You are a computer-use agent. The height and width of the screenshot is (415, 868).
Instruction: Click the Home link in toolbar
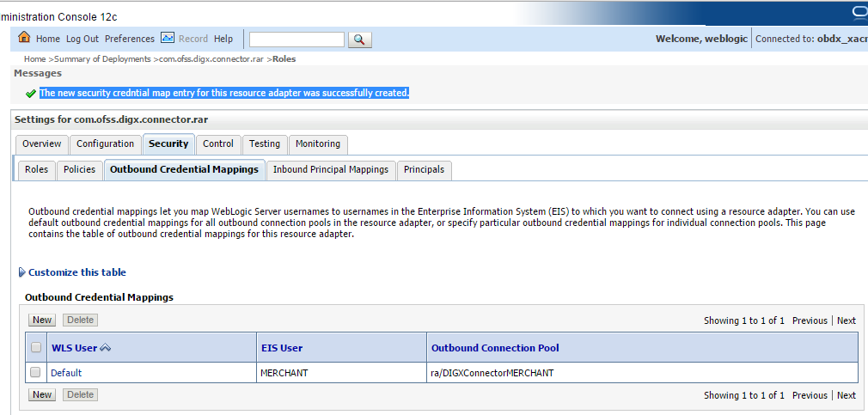click(47, 39)
